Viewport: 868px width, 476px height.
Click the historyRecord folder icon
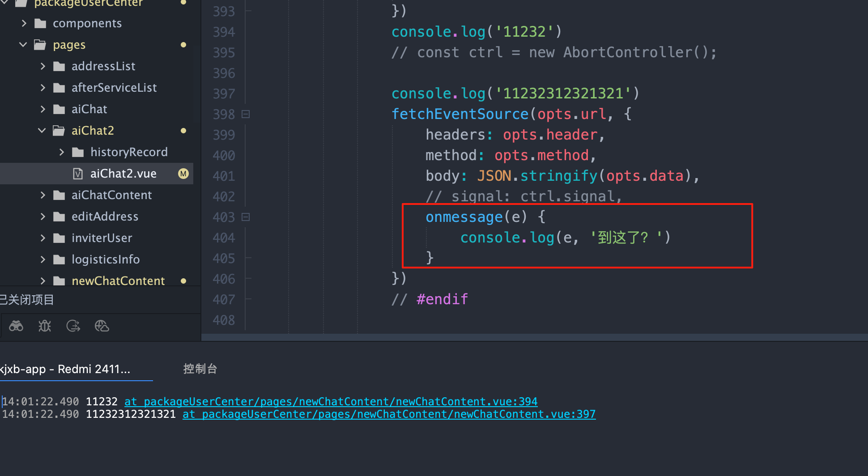(78, 152)
